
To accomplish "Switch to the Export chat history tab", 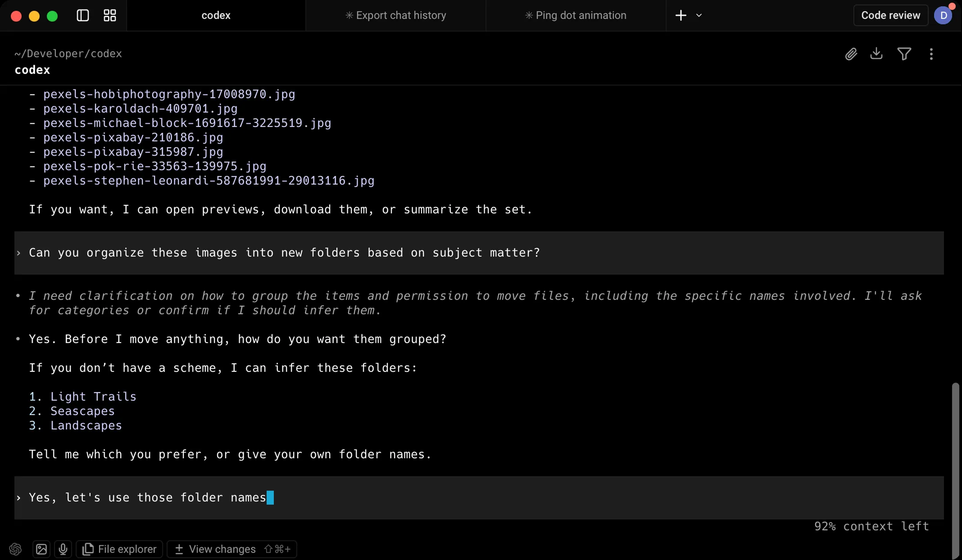I will tap(395, 15).
